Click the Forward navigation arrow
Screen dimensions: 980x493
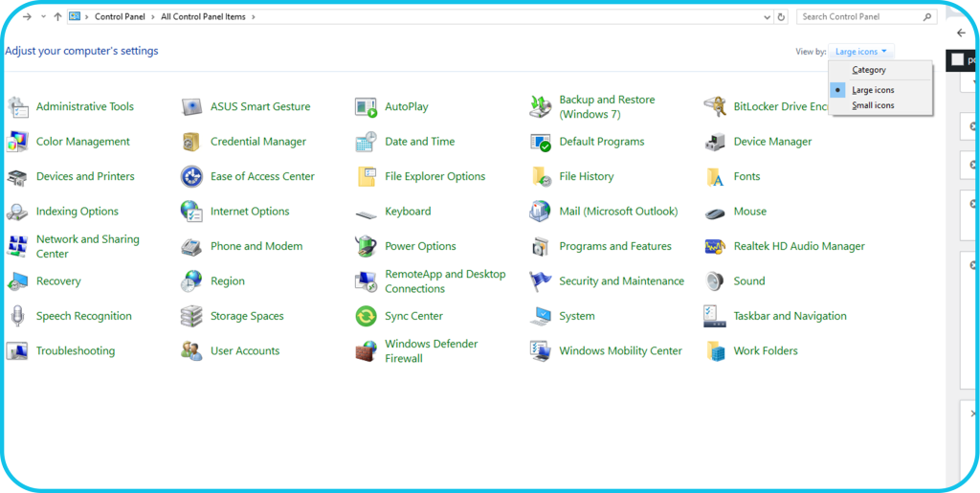coord(27,17)
